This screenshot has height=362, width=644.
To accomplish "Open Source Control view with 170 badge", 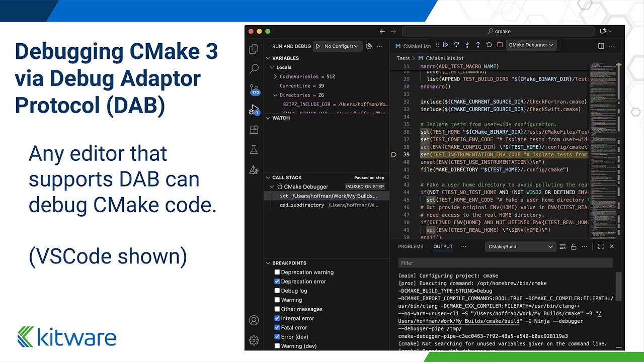I will 254,89.
